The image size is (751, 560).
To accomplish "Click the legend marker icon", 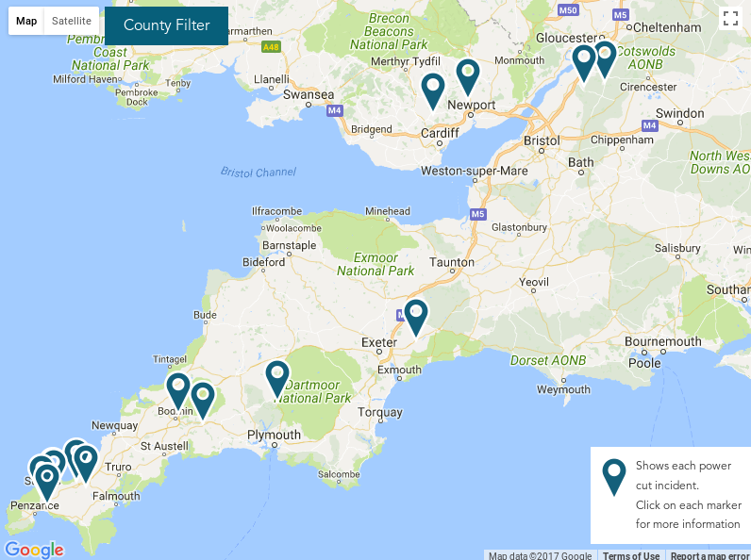I will 614,477.
